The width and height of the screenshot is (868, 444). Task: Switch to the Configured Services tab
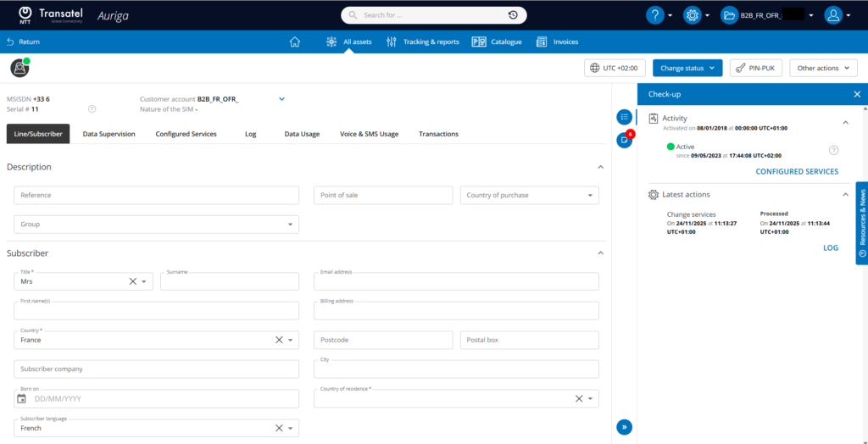[186, 134]
